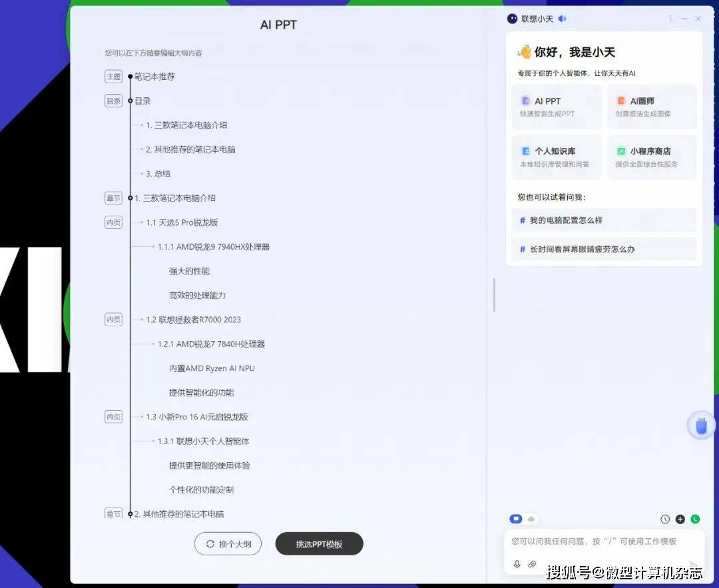Click the 挑选PPT模板 button
This screenshot has height=588, width=719.
coord(319,544)
